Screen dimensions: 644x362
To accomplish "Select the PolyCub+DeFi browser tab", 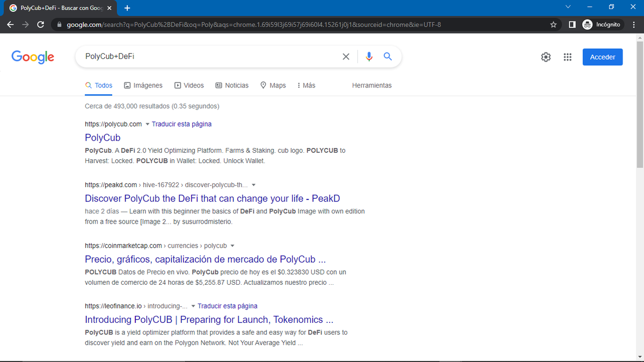I will (x=60, y=8).
